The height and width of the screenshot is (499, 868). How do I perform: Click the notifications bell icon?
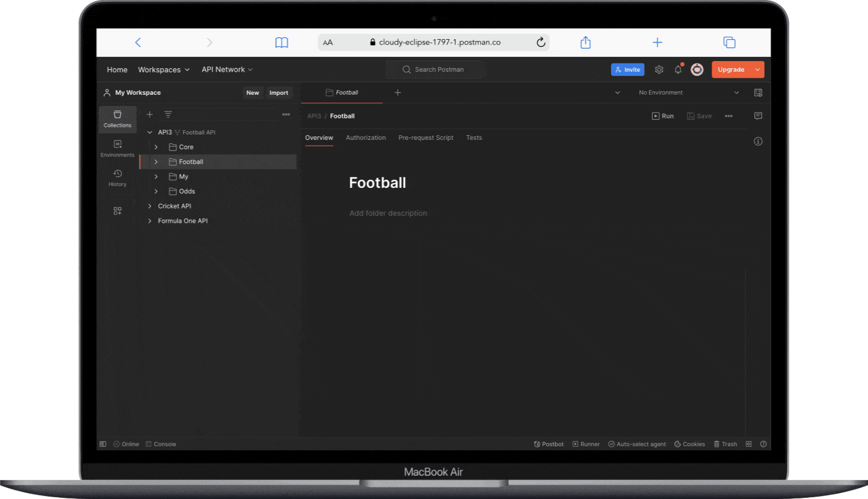pyautogui.click(x=678, y=70)
